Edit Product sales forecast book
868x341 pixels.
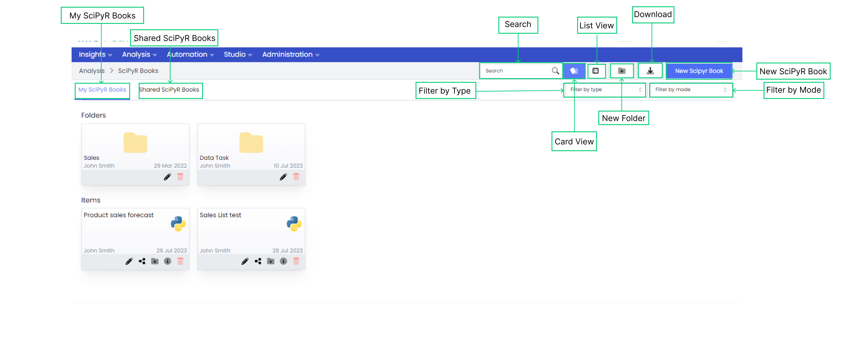[x=129, y=261]
